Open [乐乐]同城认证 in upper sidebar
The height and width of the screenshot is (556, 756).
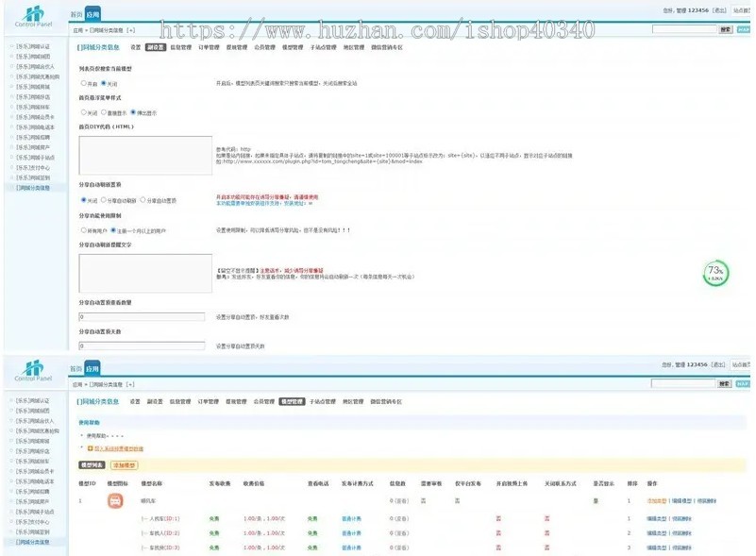tap(33, 46)
